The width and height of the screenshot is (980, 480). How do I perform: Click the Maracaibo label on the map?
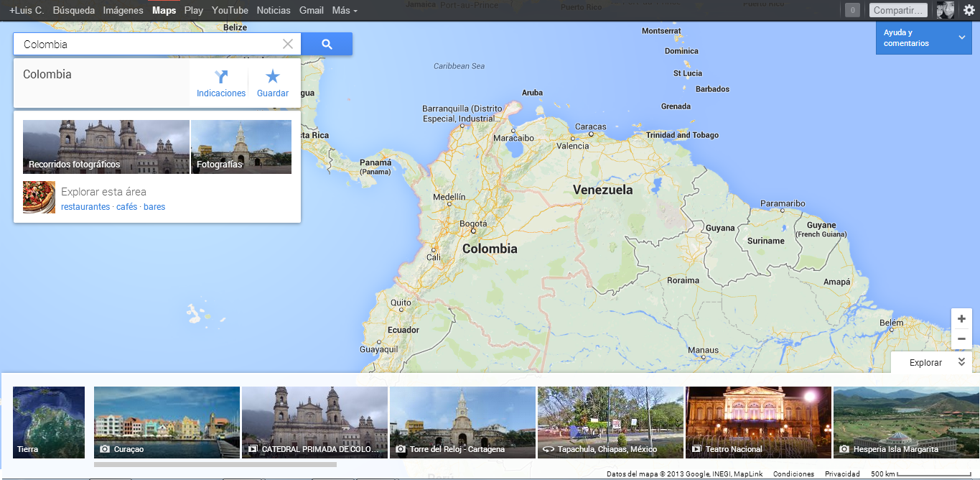[x=513, y=137]
